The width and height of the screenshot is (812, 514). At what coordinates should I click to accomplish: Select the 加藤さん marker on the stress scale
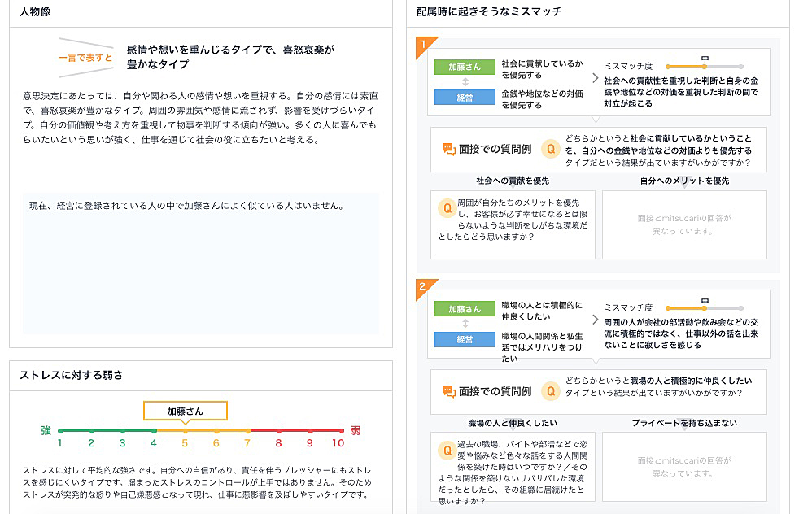coord(185,410)
